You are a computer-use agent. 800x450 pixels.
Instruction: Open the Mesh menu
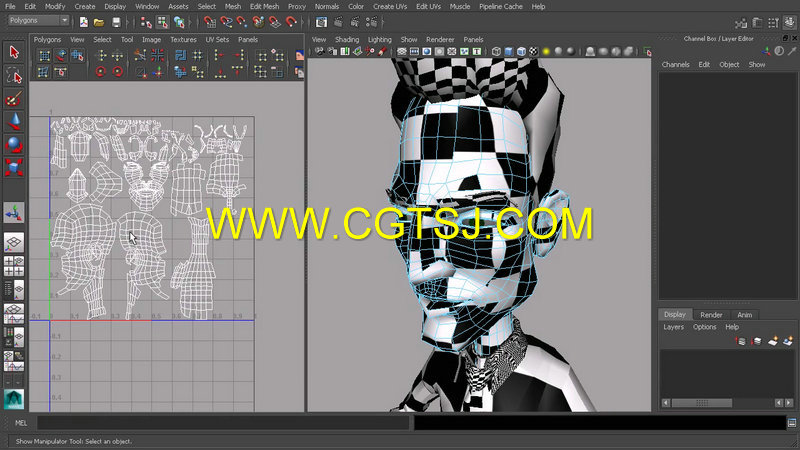pyautogui.click(x=233, y=7)
